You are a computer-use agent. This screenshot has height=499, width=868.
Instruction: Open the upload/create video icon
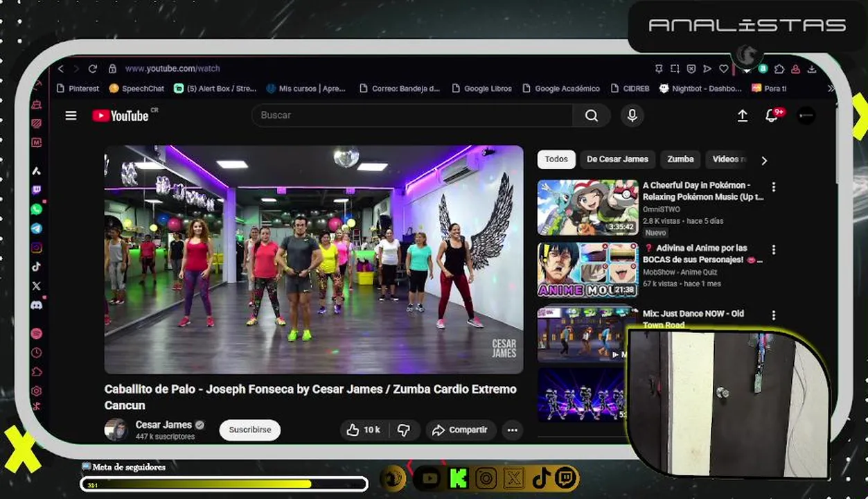pyautogui.click(x=742, y=116)
